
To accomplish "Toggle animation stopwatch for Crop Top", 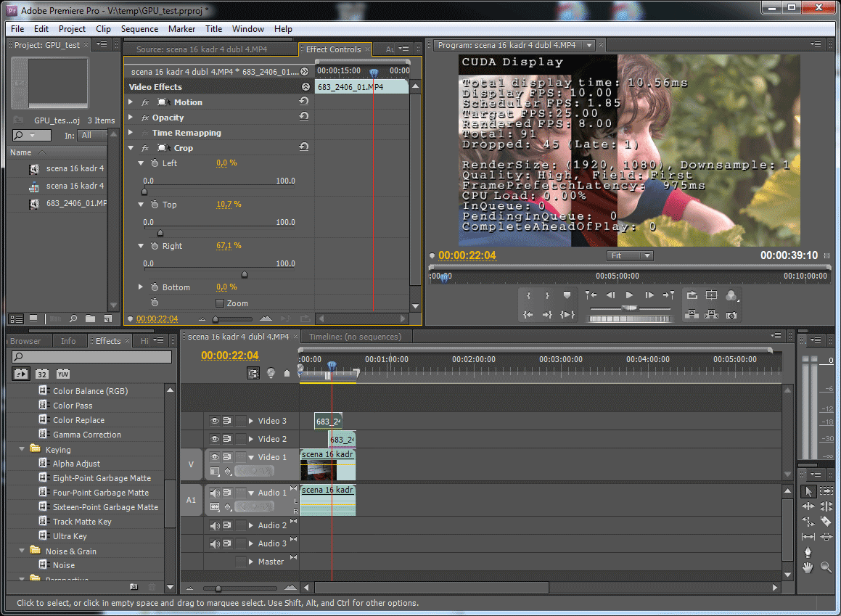I will [x=155, y=205].
